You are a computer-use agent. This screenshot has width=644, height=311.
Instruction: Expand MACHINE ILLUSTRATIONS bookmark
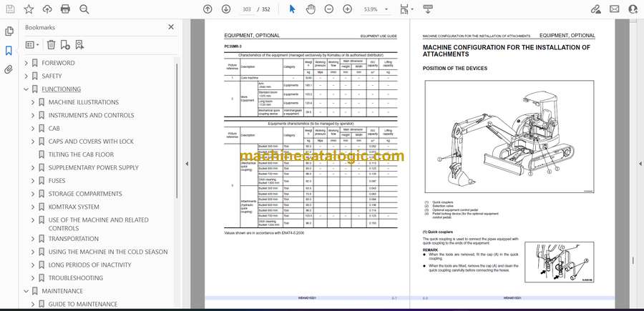[33, 102]
